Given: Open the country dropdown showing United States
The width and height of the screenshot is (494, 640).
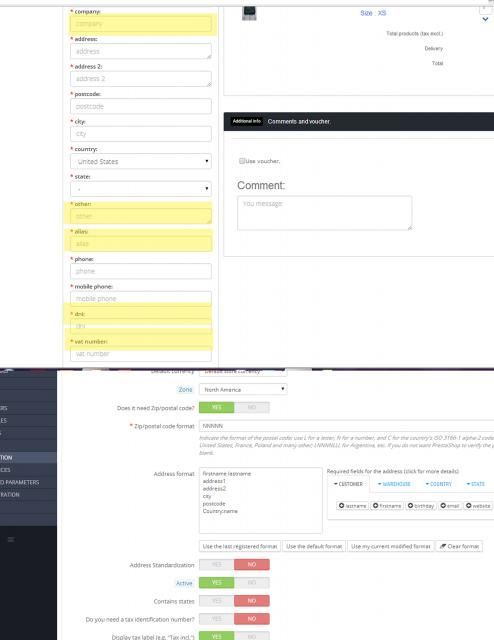Looking at the screenshot, I should coord(141,161).
